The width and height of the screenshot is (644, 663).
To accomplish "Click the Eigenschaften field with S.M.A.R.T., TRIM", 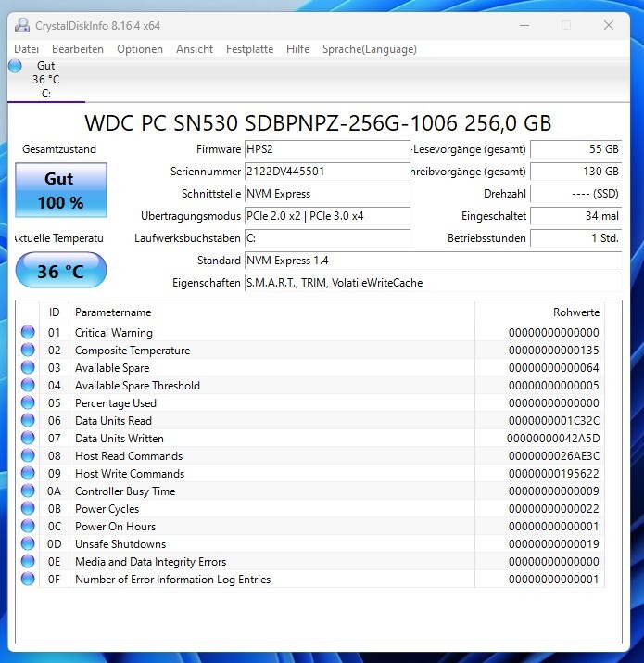I will click(x=433, y=283).
